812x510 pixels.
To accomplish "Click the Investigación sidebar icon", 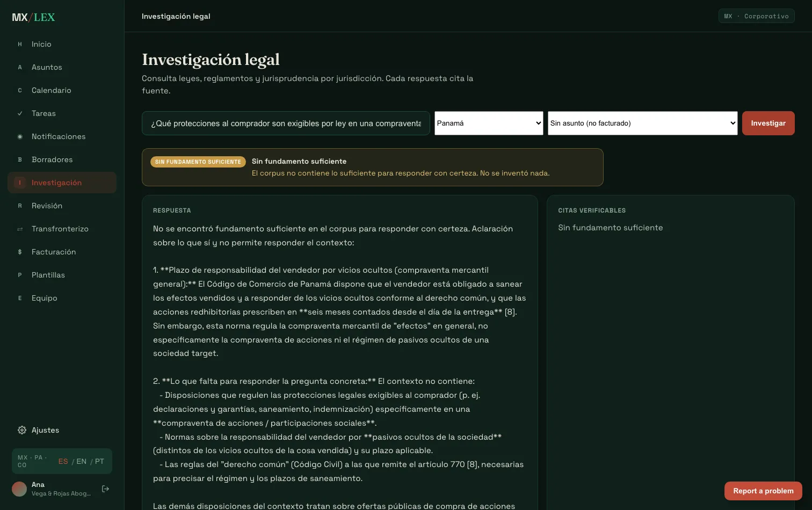I will click(20, 183).
